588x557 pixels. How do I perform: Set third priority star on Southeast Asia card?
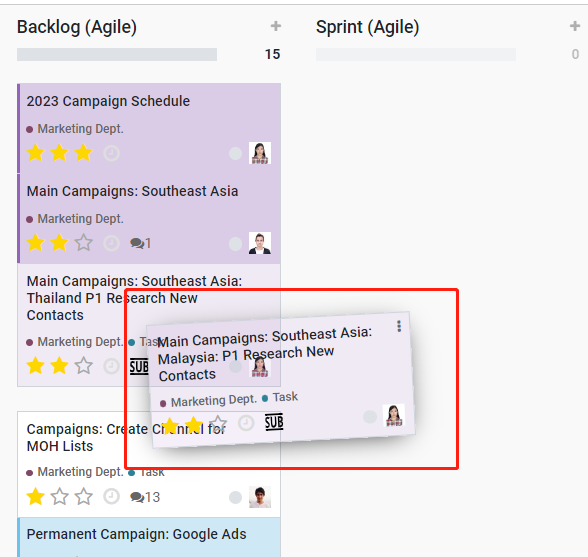coord(83,242)
